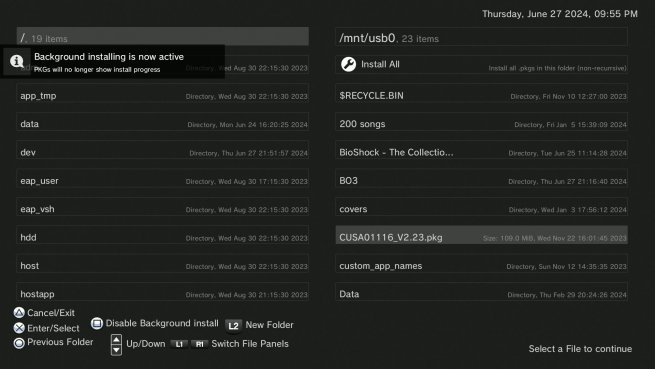Click the circle Previous Folder button icon
Viewport: 655px width, 369px height.
click(x=19, y=343)
